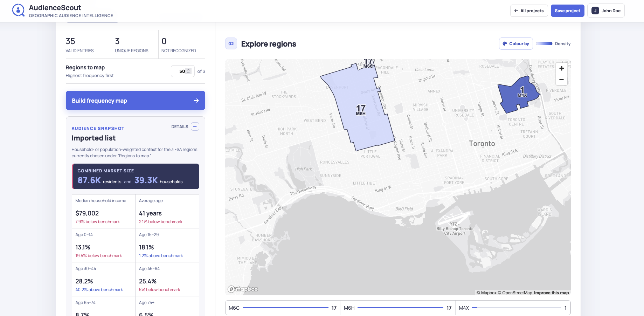Click the Average age 41 years value

tap(150, 213)
